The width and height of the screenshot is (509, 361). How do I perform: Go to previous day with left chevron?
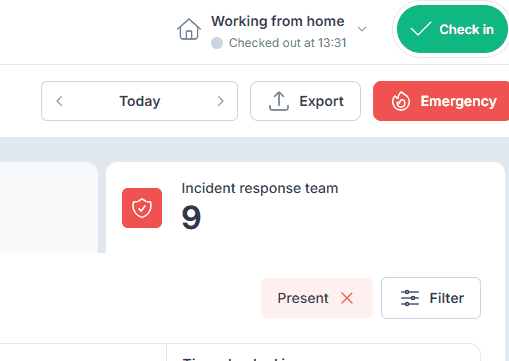click(x=59, y=101)
